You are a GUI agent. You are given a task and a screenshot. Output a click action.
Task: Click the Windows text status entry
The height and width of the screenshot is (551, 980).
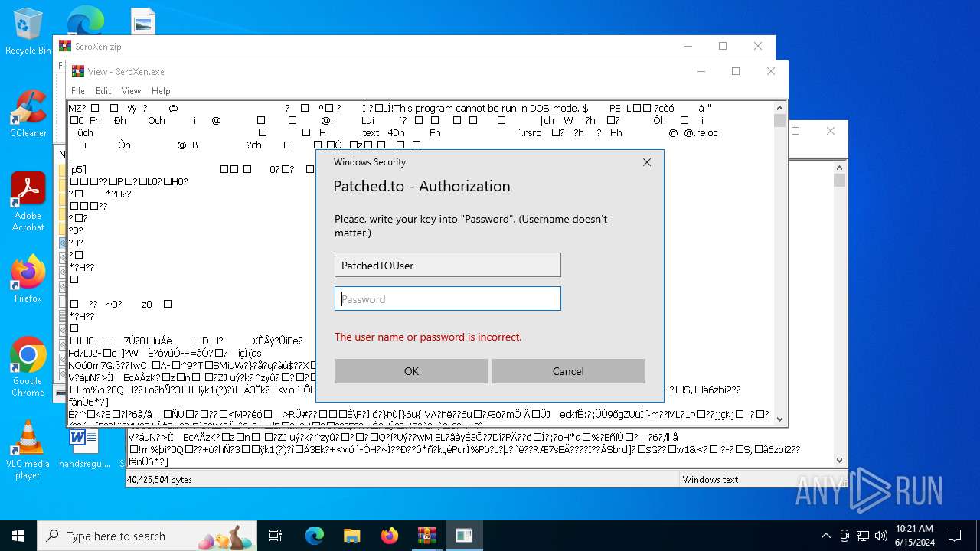click(710, 480)
